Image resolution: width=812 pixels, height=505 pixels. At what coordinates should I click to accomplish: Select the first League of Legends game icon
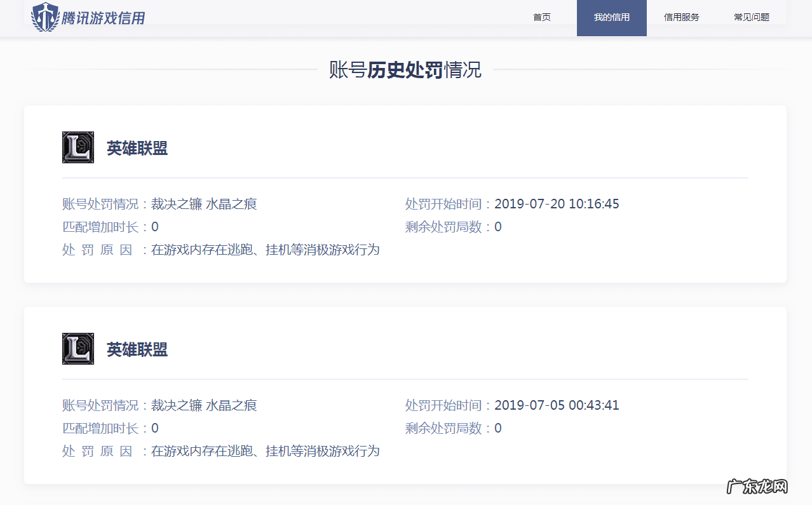point(78,147)
